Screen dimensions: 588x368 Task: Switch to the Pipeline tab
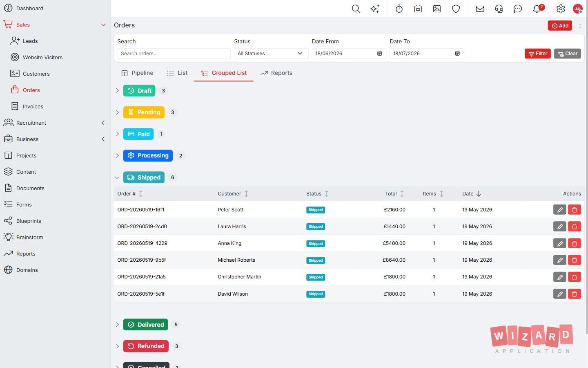click(138, 73)
